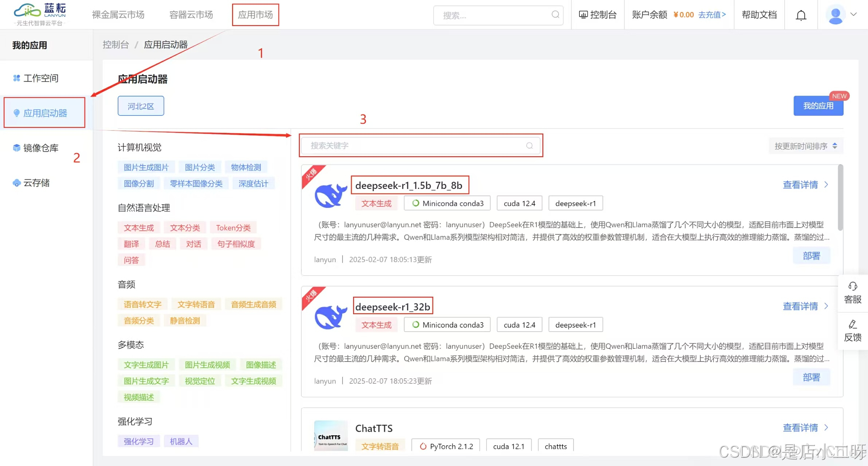Expand the account menu arrow

tap(853, 15)
